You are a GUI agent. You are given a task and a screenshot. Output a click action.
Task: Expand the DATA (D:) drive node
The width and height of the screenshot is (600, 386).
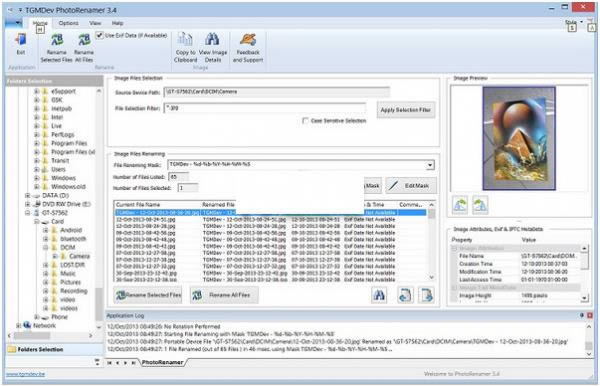pyautogui.click(x=27, y=195)
